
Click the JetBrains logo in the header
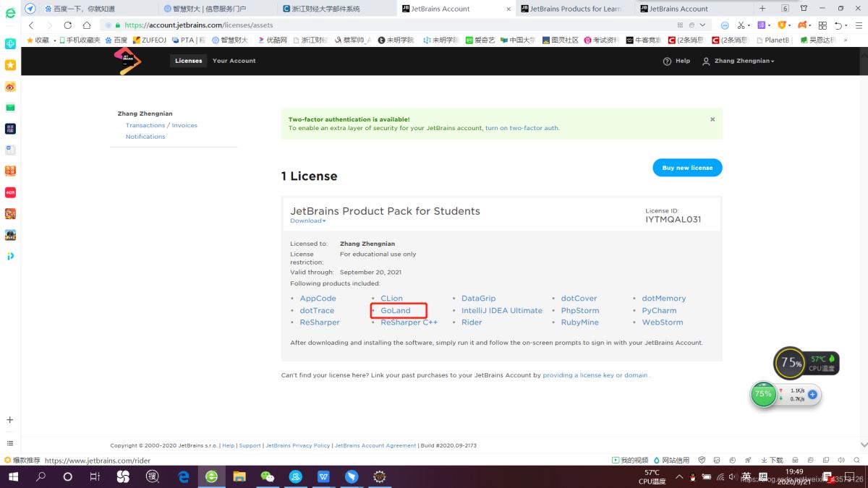(127, 61)
